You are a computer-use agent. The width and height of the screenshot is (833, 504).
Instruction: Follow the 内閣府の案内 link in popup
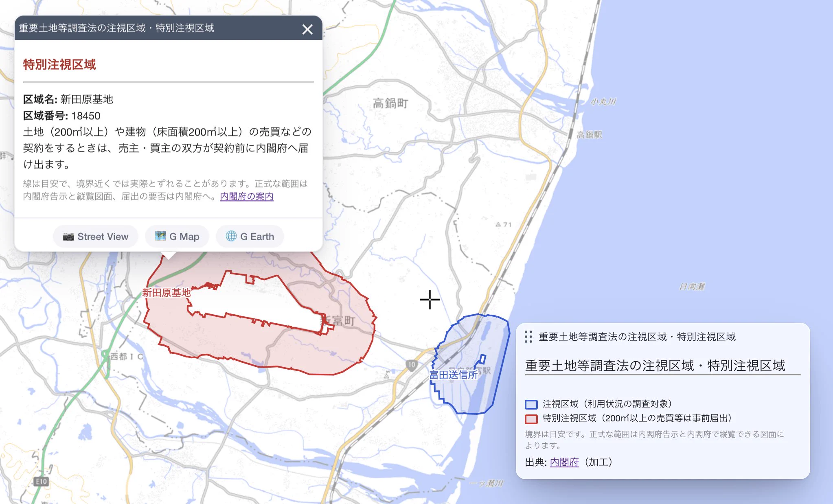click(x=246, y=196)
